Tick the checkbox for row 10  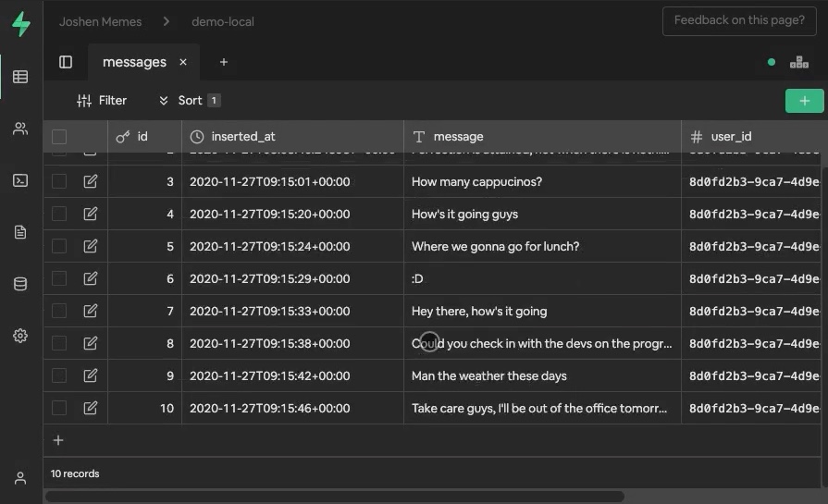pyautogui.click(x=59, y=408)
